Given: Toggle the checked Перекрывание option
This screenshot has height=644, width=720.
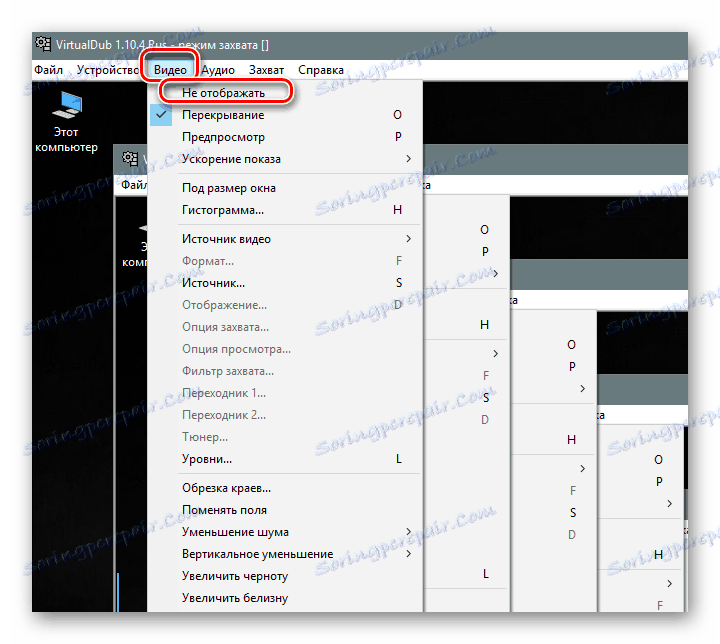Looking at the screenshot, I should point(285,115).
